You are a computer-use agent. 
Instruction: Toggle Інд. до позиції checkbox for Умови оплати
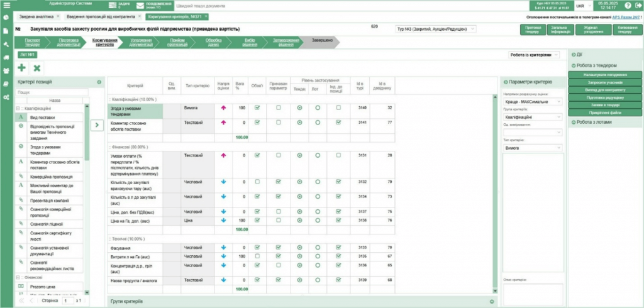click(338, 155)
